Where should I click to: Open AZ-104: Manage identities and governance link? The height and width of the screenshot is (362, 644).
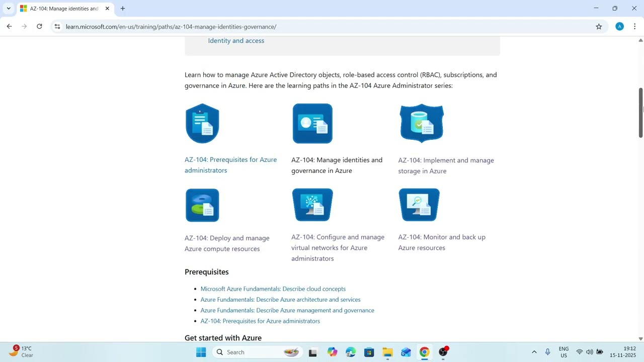[x=337, y=165]
